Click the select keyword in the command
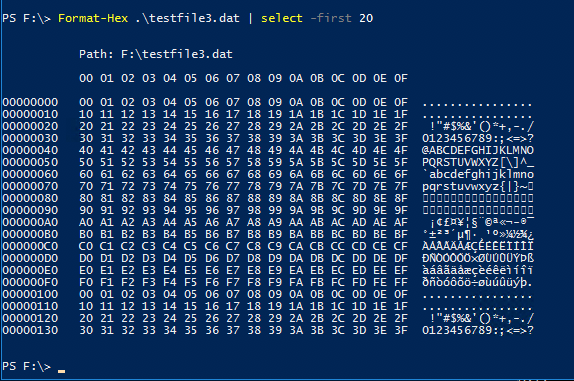Screen dimensions: 574x381 point(282,18)
